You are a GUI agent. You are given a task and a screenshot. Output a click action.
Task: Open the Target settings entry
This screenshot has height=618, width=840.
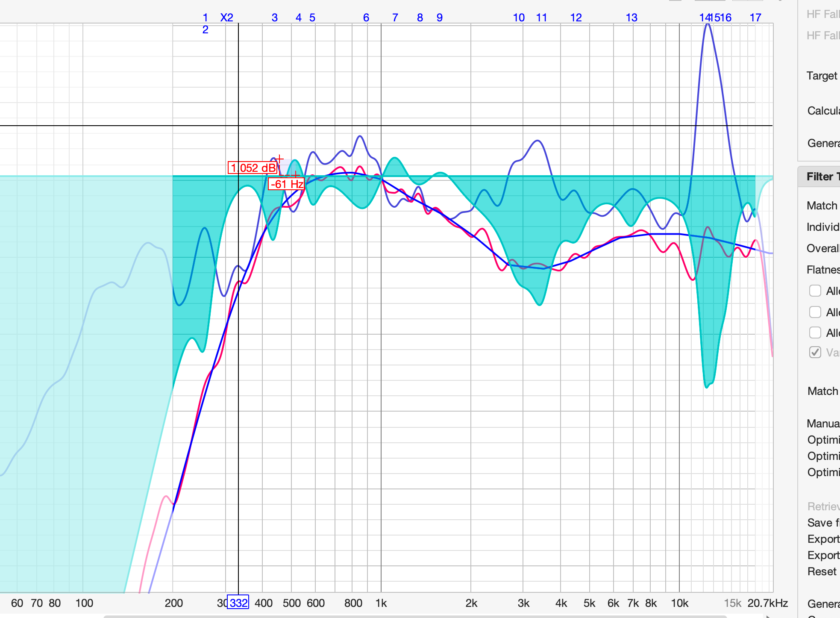click(x=822, y=76)
